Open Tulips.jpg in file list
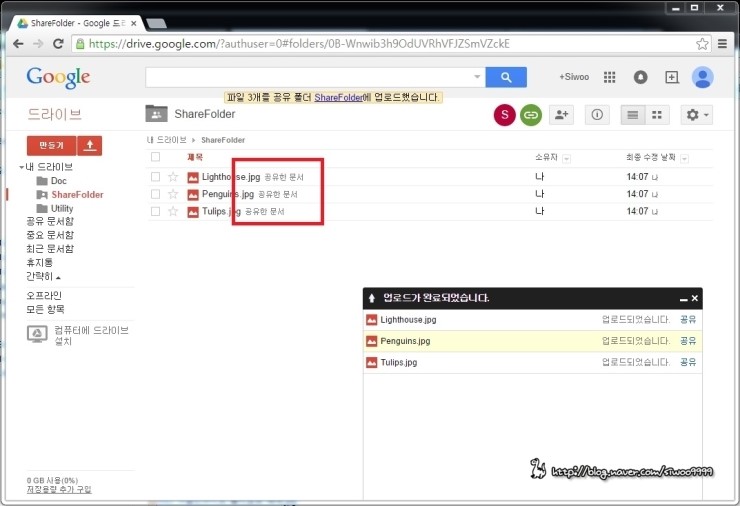This screenshot has width=740, height=506. pyautogui.click(x=221, y=211)
